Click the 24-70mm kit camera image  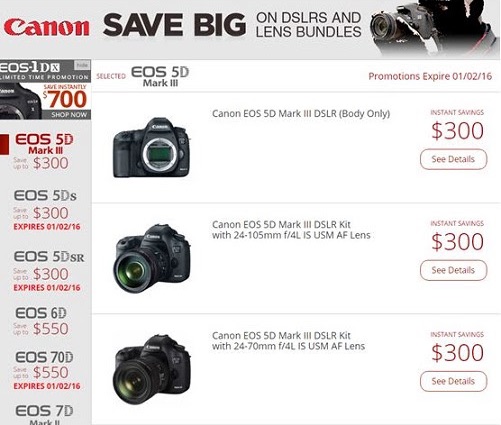coord(152,369)
